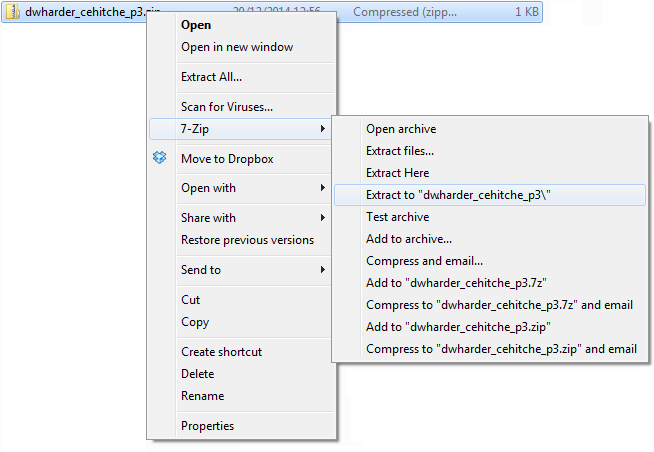654x452 pixels.
Task: Select Cut from the context menu
Action: (x=190, y=300)
